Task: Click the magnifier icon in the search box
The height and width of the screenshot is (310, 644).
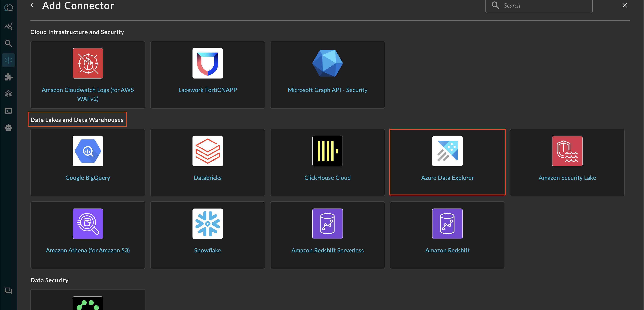Action: [495, 5]
